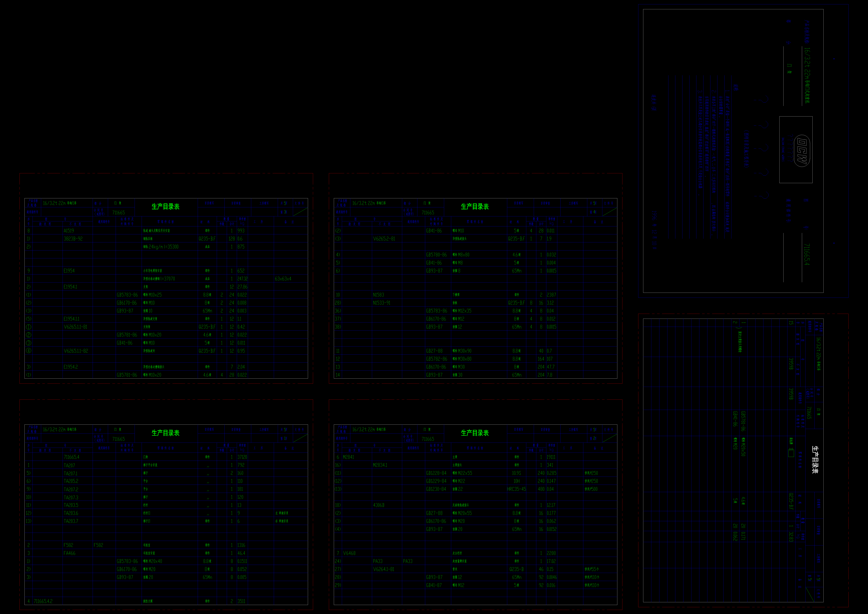This screenshot has width=868, height=614.
Task: Select the weight value "2387"
Action: pyautogui.click(x=551, y=295)
